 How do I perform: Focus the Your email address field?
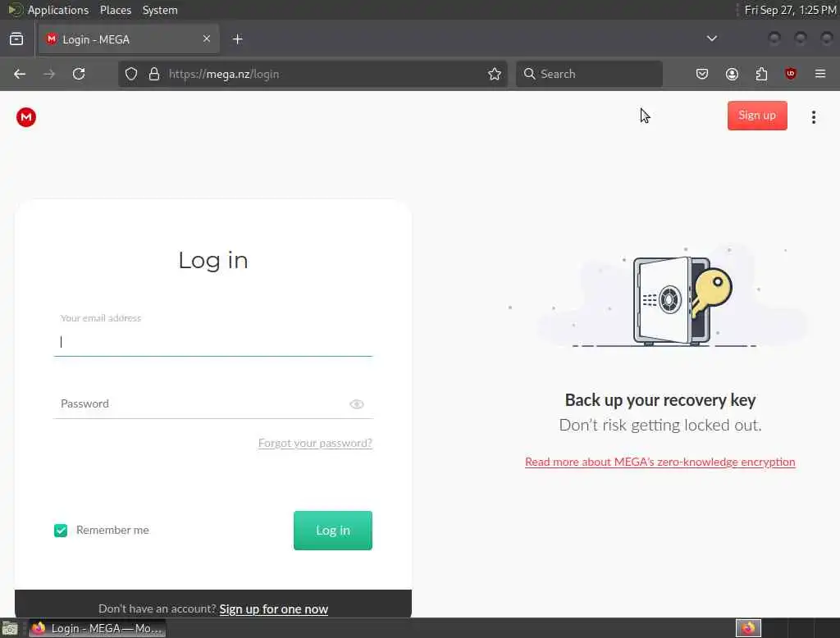click(212, 342)
